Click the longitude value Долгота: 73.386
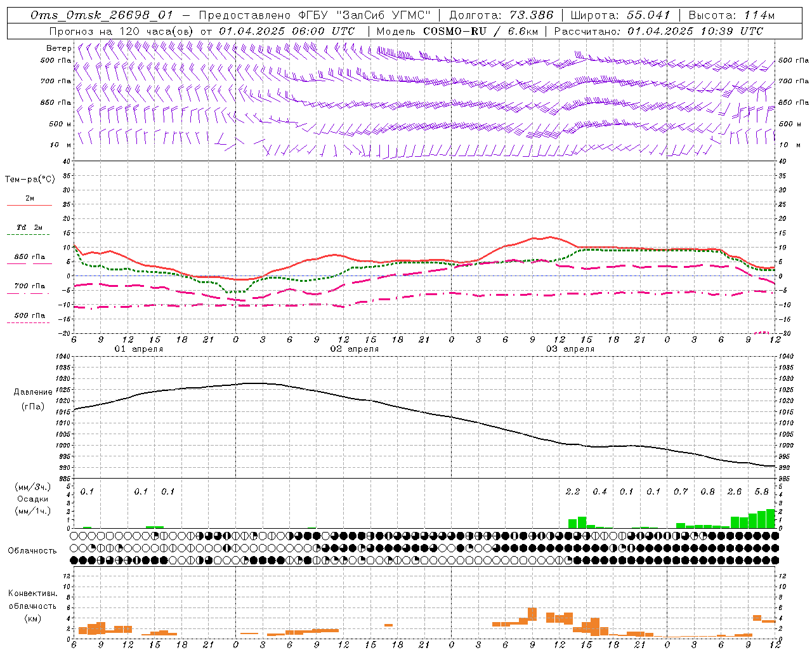This screenshot has height=650, width=812. tap(501, 15)
